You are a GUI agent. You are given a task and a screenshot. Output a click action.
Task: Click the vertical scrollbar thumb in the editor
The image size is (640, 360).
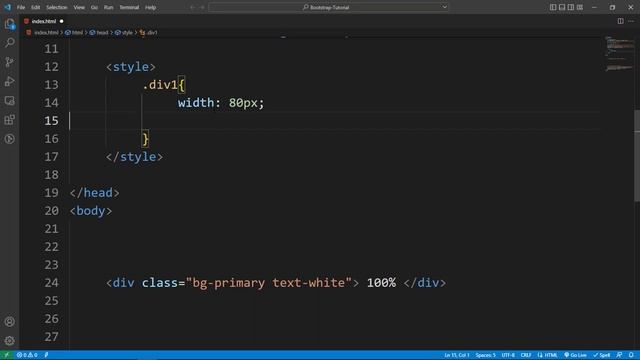637,155
